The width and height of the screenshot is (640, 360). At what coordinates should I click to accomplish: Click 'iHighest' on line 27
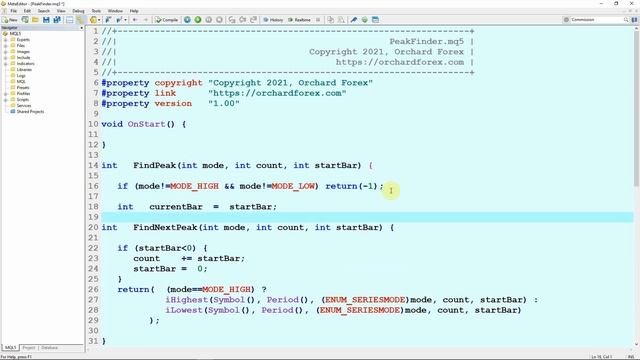(x=187, y=300)
